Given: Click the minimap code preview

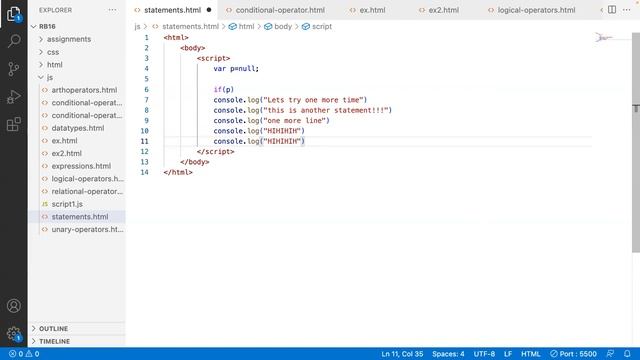Looking at the screenshot, I should tap(603, 38).
